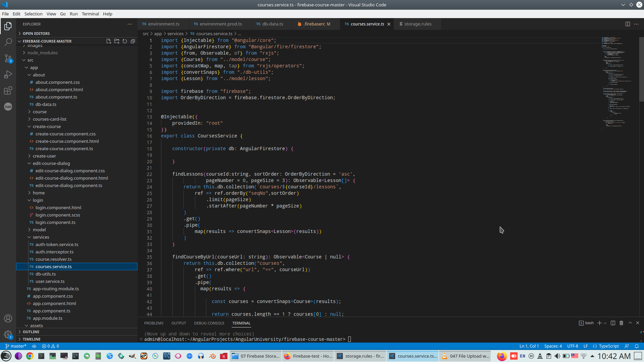Viewport: 644px width, 362px height.
Task: Open the Search view in activity bar
Action: click(x=8, y=42)
